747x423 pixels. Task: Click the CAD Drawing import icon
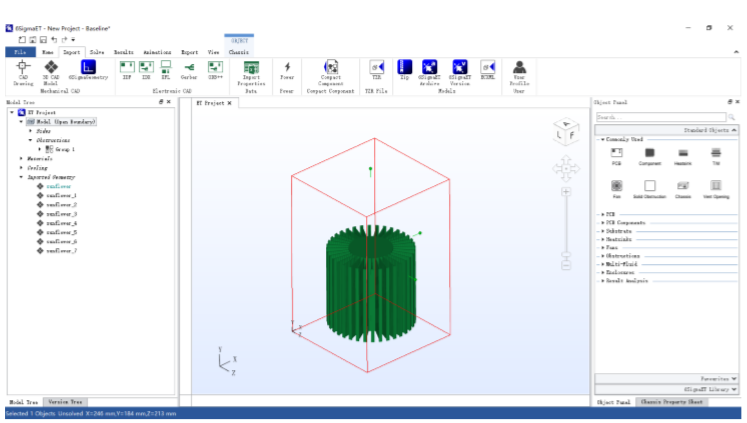pos(23,67)
